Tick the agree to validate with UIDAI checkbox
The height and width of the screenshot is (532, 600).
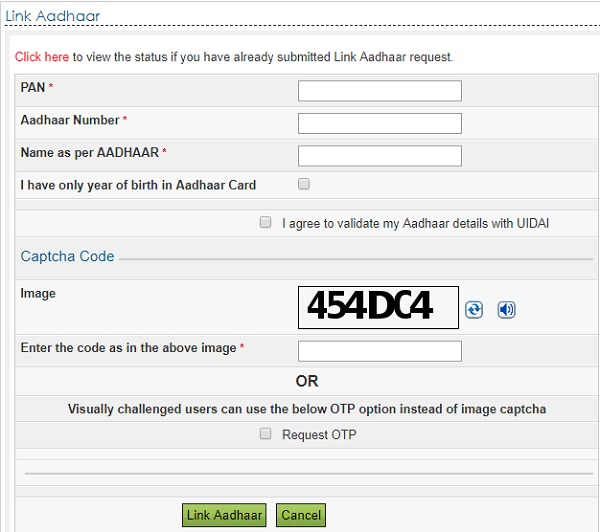pyautogui.click(x=266, y=222)
